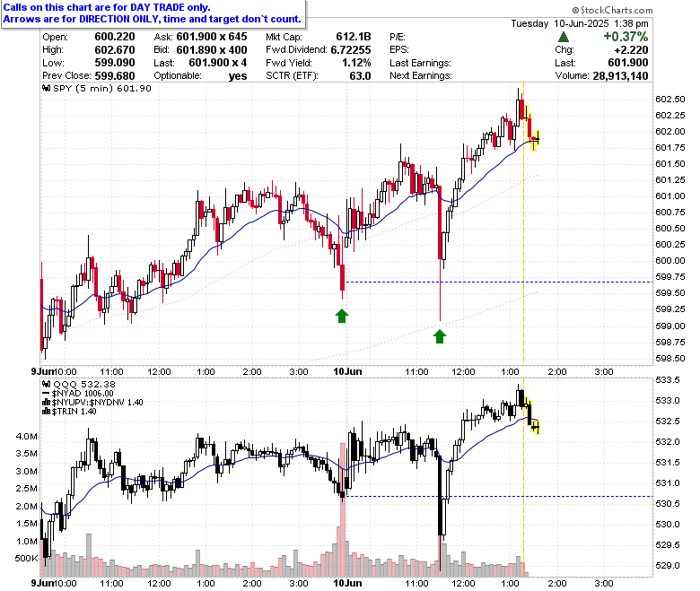Click the candlestick icon before QQQ 532.38
The width and height of the screenshot is (700, 591).
tap(47, 384)
